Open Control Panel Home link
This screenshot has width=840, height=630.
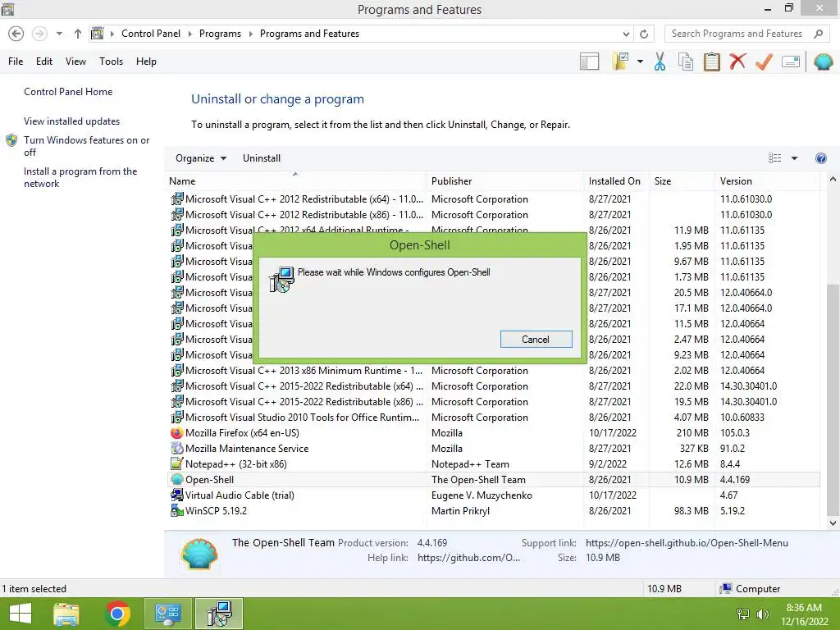tap(68, 92)
